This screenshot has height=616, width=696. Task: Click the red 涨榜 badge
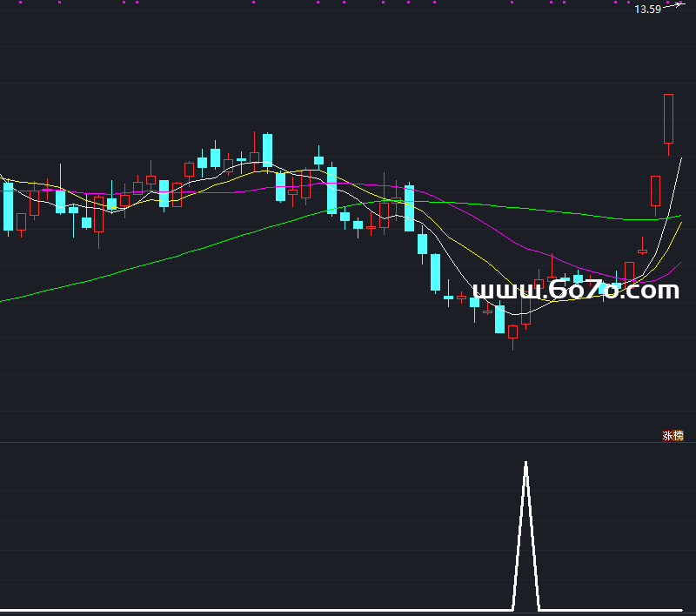point(673,435)
